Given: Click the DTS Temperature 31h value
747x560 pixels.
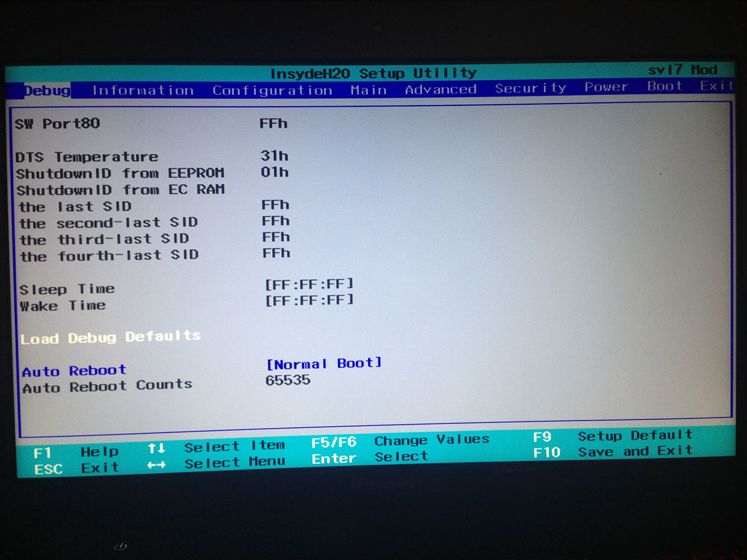Looking at the screenshot, I should point(274,156).
